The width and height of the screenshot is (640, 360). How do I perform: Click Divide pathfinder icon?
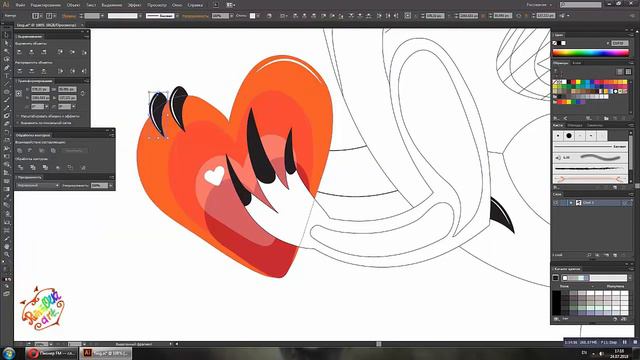[20, 167]
